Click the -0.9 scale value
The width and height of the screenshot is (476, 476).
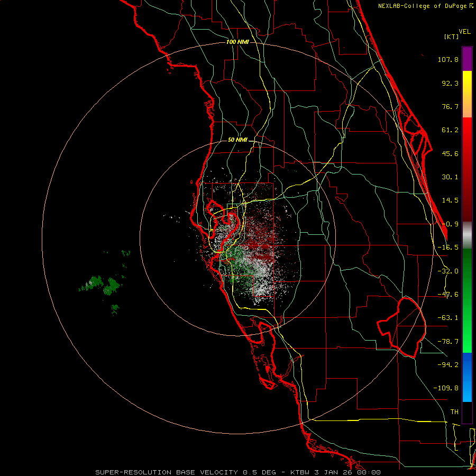(450, 224)
